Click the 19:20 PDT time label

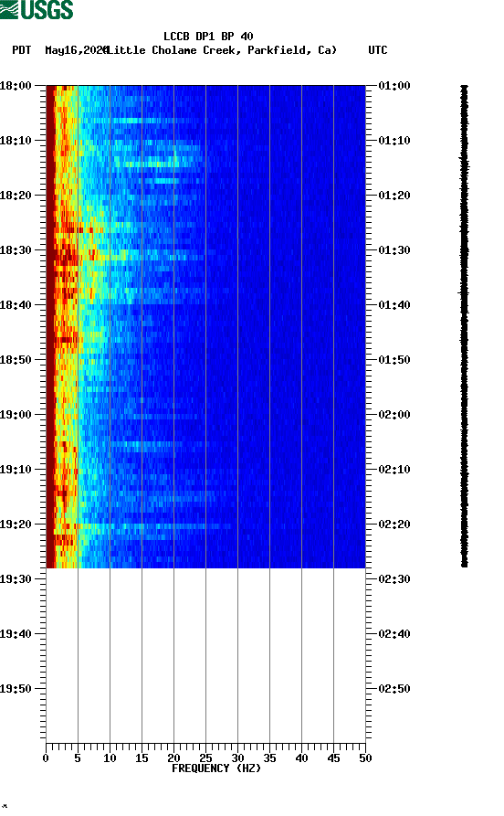coord(16,525)
